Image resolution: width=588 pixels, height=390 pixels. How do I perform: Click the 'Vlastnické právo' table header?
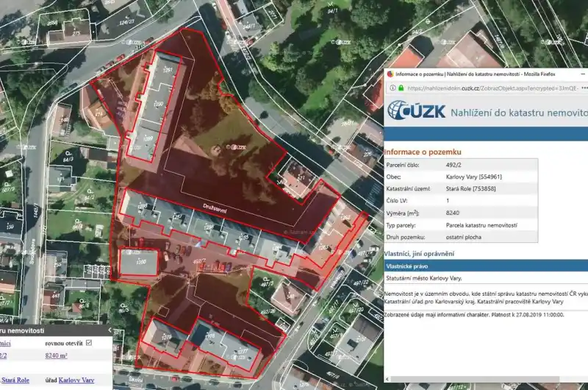click(486, 266)
